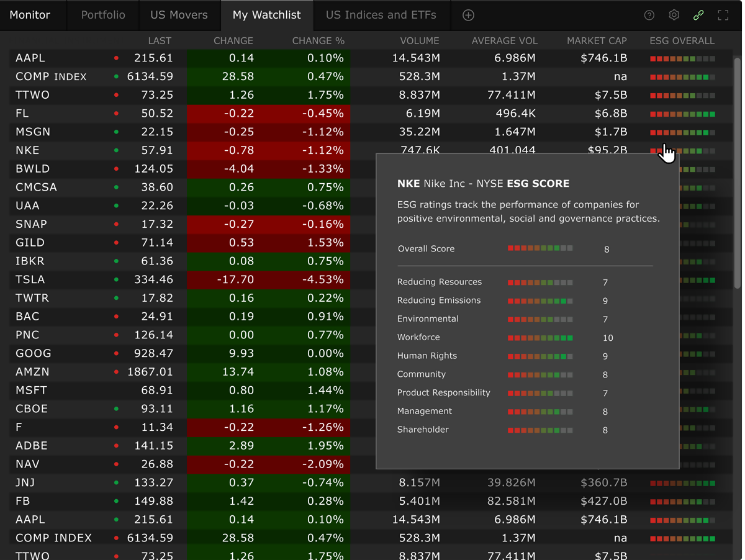This screenshot has width=745, height=560.
Task: Sort by the MARKET CAP column header
Action: coord(597,41)
